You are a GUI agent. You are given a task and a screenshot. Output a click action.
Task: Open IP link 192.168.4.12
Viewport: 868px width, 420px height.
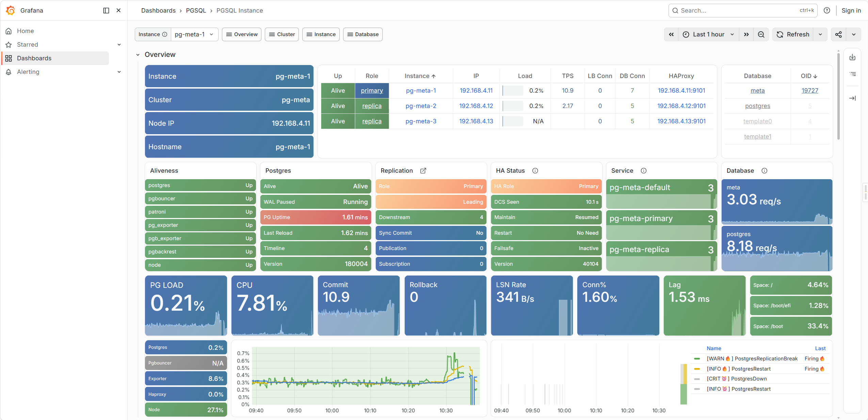[476, 106]
